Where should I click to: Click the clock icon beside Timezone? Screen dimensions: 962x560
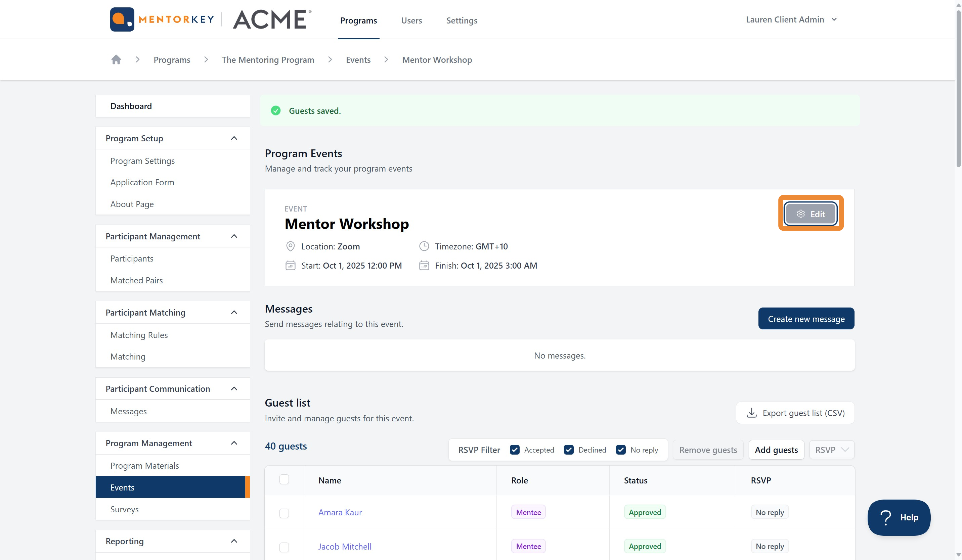click(424, 246)
